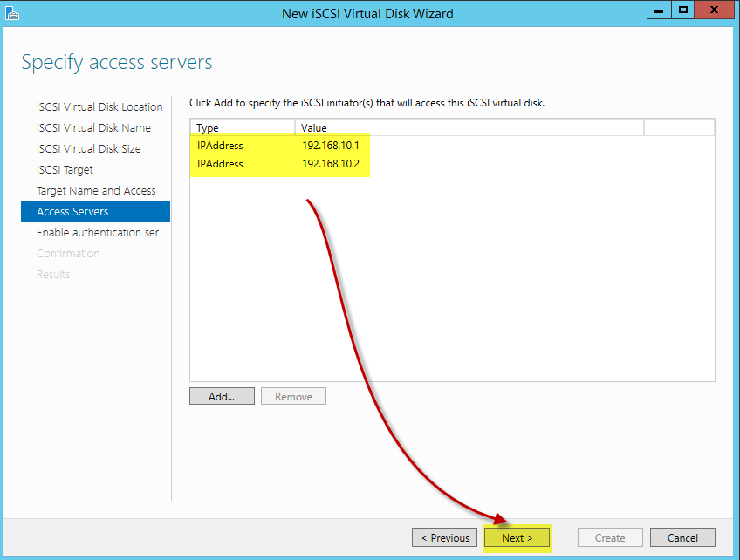Open Target Name and Access step
The height and width of the screenshot is (560, 740).
click(x=96, y=191)
